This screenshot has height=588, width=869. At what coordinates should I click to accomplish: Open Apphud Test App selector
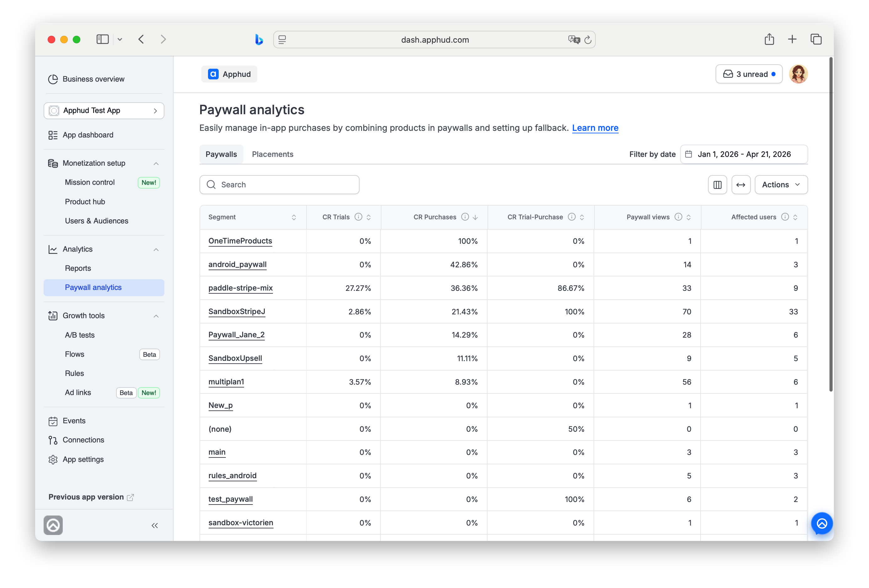(104, 111)
